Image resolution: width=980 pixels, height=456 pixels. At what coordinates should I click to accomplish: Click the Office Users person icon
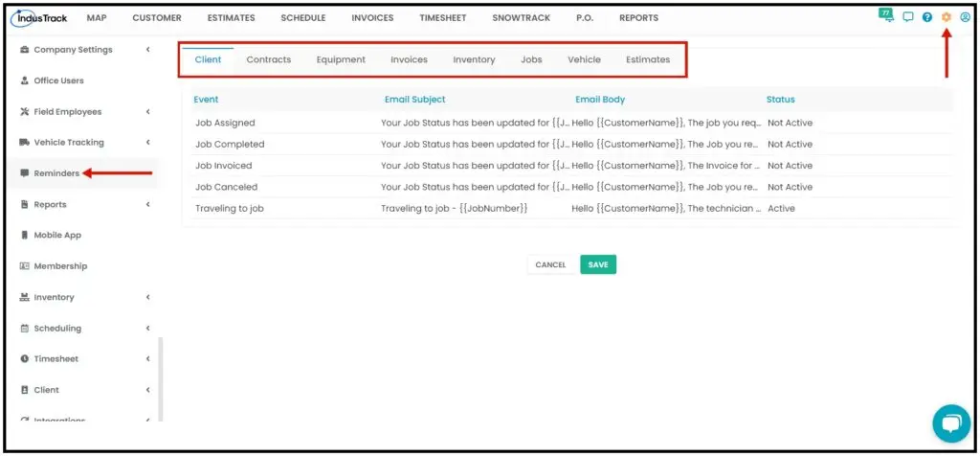pos(25,80)
